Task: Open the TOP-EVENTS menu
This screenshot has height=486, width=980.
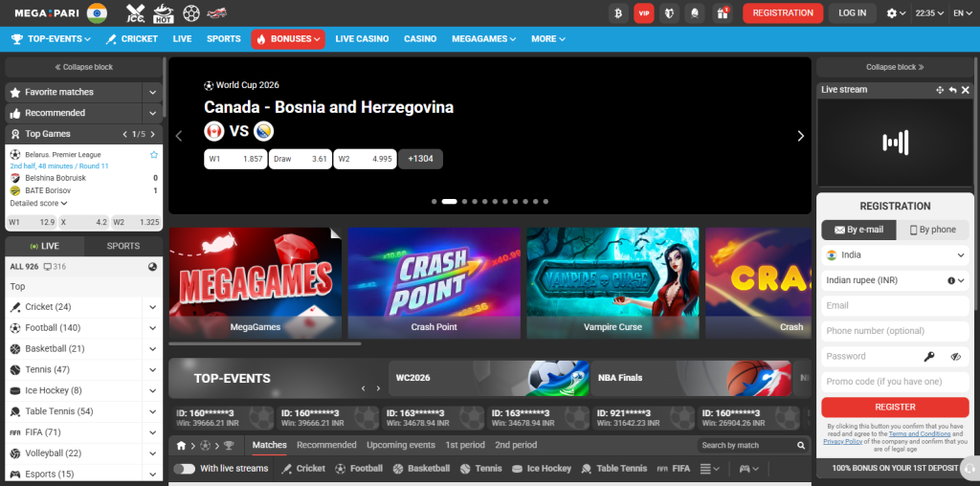Action: coord(52,38)
